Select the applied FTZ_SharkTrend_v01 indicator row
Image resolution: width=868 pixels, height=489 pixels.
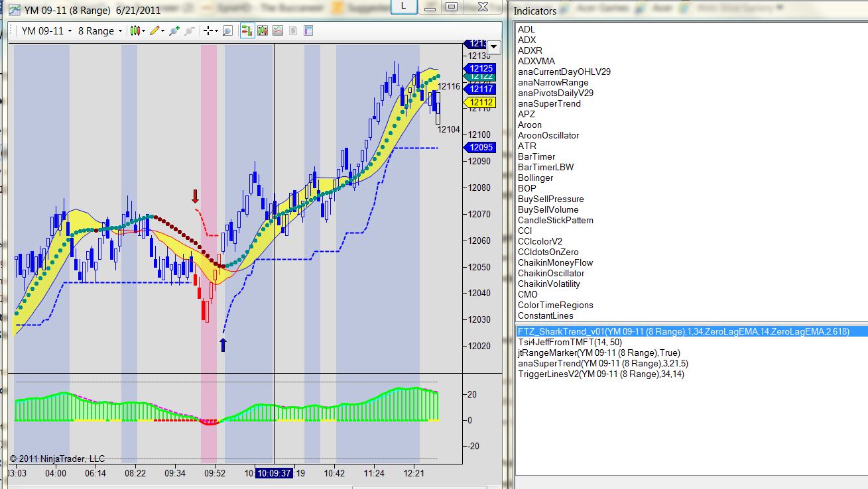point(691,331)
